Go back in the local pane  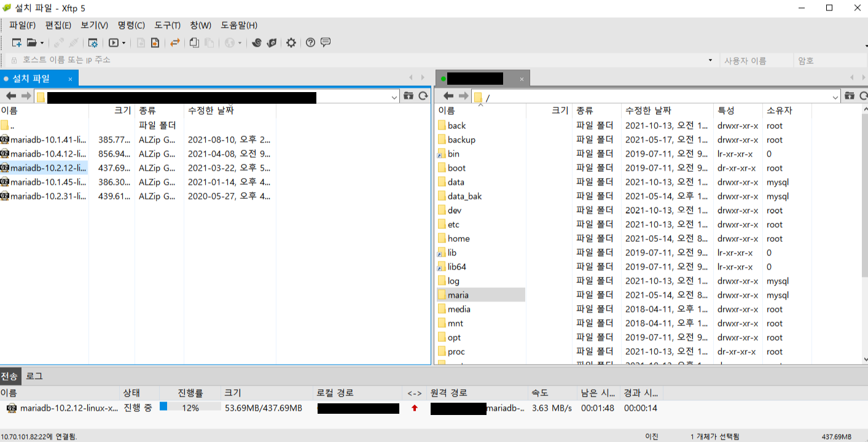pos(11,96)
